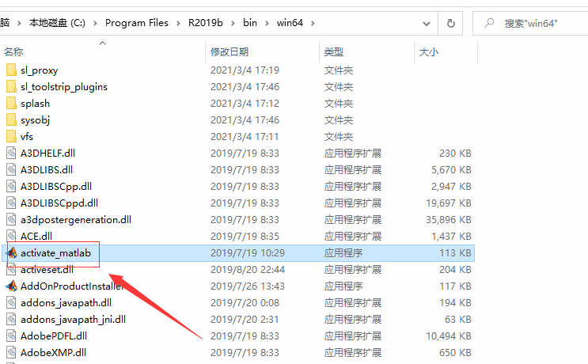Screen dimensions: 588x364
Task: Click the activate_matlab MATLAB icon
Action: [11, 252]
